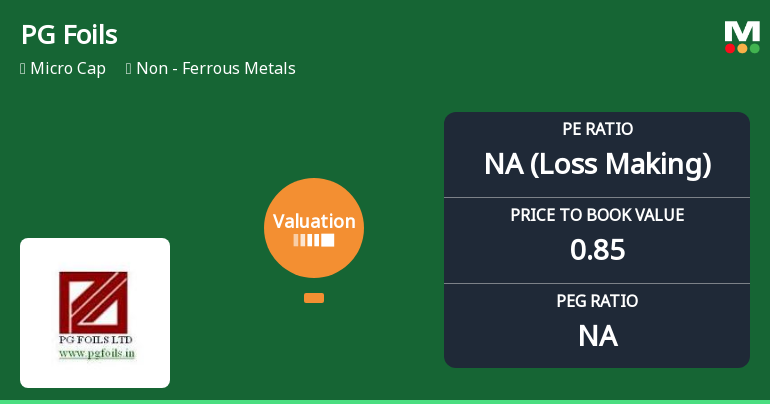770x404 pixels.
Task: Click the Valuation text in orange circle
Action: pyautogui.click(x=314, y=221)
